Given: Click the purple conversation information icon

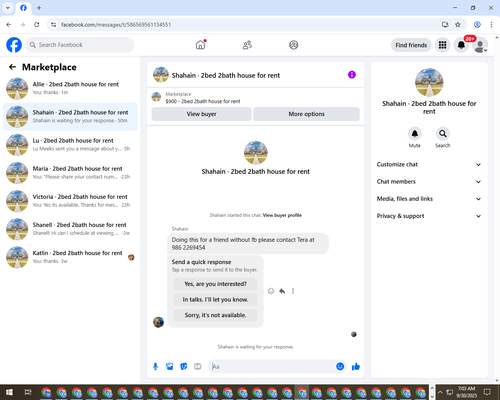Looking at the screenshot, I should tap(352, 75).
